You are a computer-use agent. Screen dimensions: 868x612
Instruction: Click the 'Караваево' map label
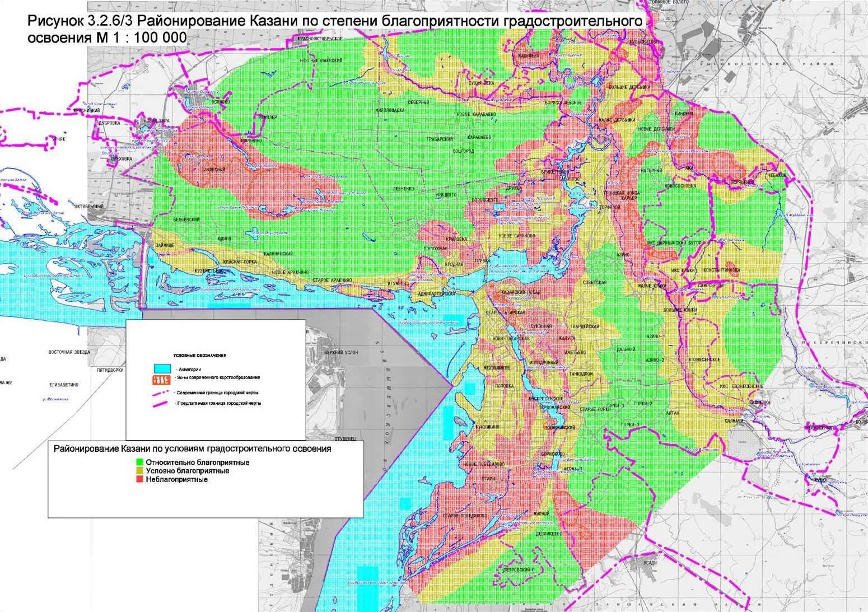point(479,138)
